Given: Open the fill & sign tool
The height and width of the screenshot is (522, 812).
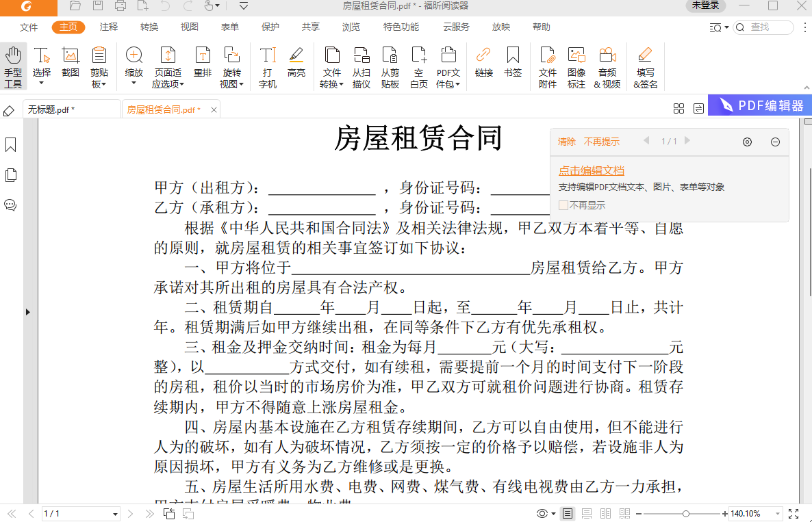Looking at the screenshot, I should tap(644, 65).
